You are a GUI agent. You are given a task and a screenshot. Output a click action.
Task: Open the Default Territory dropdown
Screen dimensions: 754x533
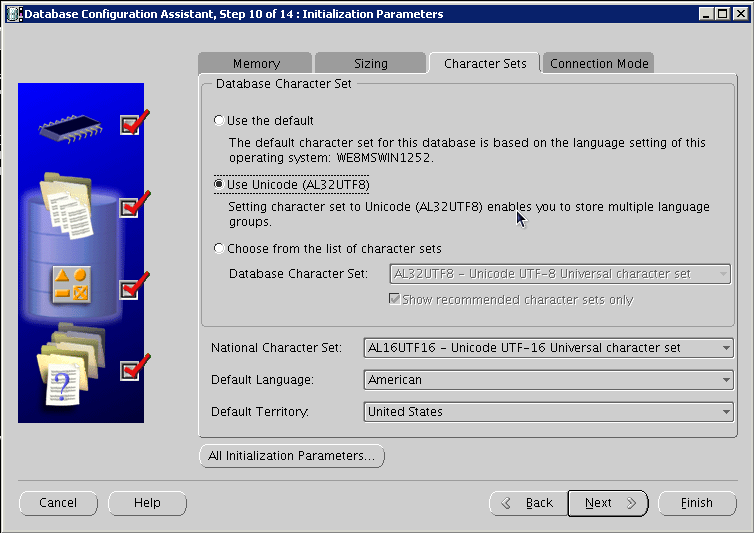tap(549, 412)
